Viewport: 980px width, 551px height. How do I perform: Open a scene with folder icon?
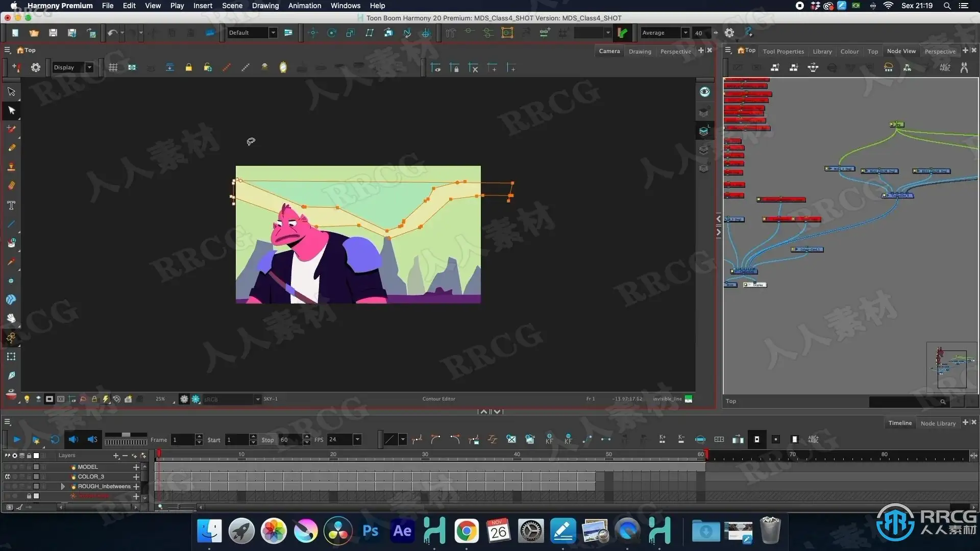[34, 33]
